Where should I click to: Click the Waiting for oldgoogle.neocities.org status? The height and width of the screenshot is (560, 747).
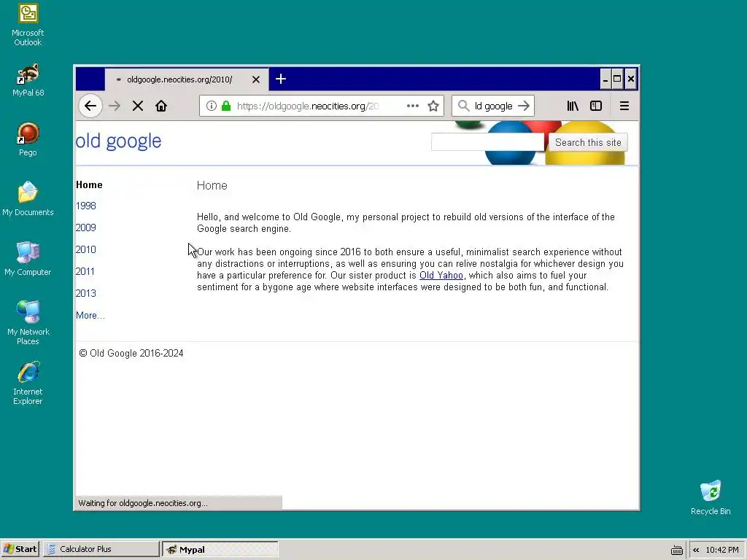[143, 503]
